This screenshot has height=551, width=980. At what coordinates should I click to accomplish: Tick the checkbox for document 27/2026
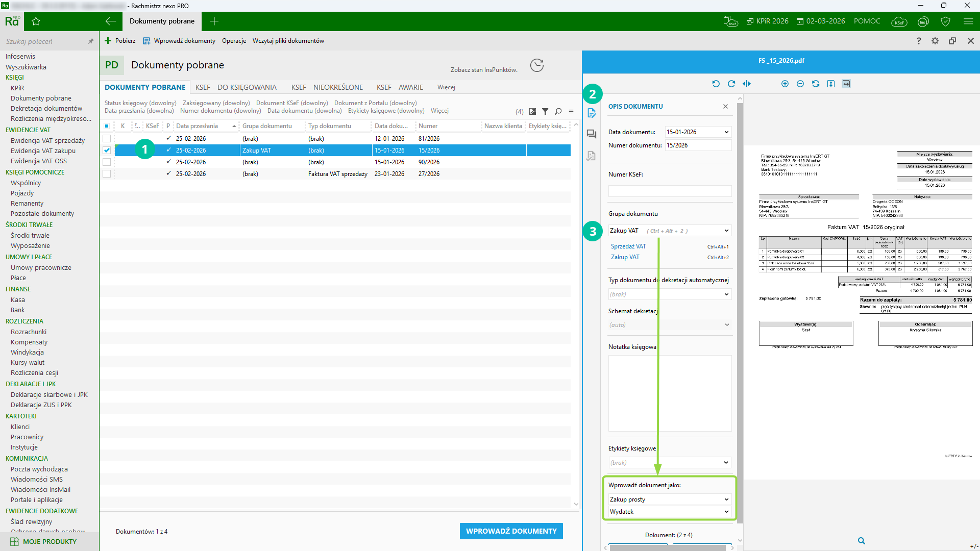(x=107, y=174)
